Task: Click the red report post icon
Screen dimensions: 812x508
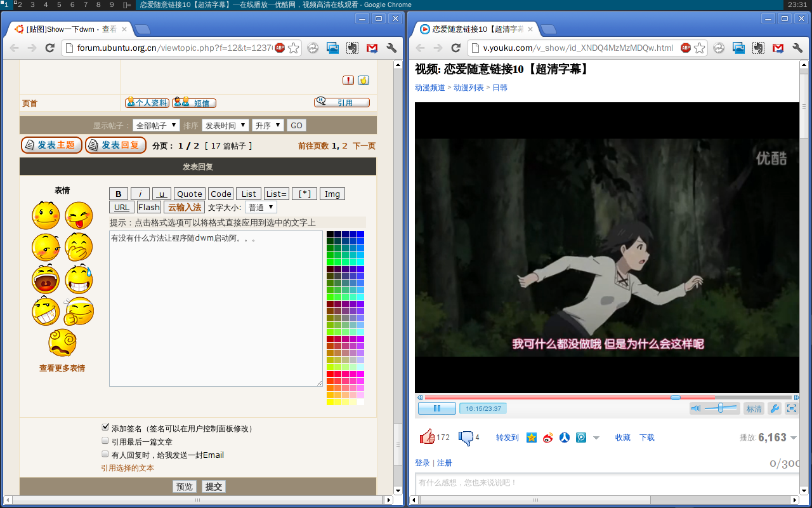Action: (348, 80)
